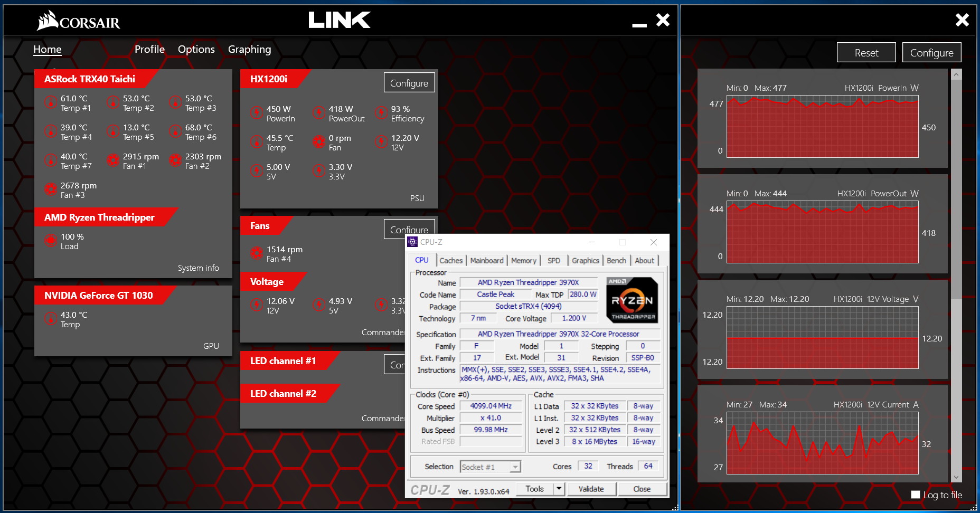Open the Tools dropdown arrow in CPU-Z

coord(559,489)
